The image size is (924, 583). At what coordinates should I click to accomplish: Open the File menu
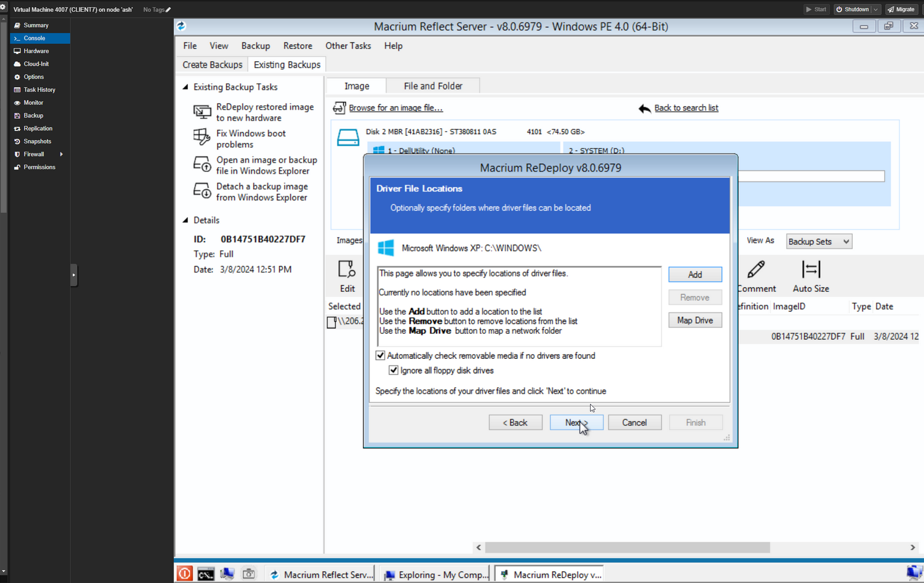pos(190,46)
